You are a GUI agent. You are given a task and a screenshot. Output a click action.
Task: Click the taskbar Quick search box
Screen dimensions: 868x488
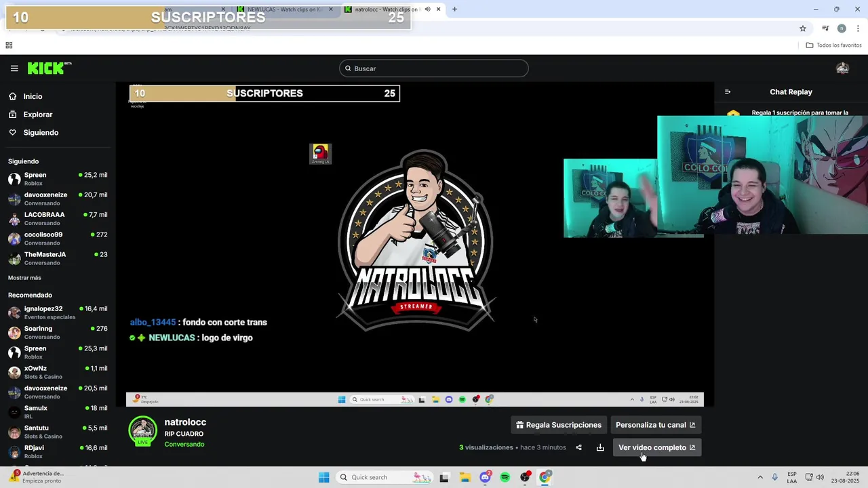pos(385,477)
